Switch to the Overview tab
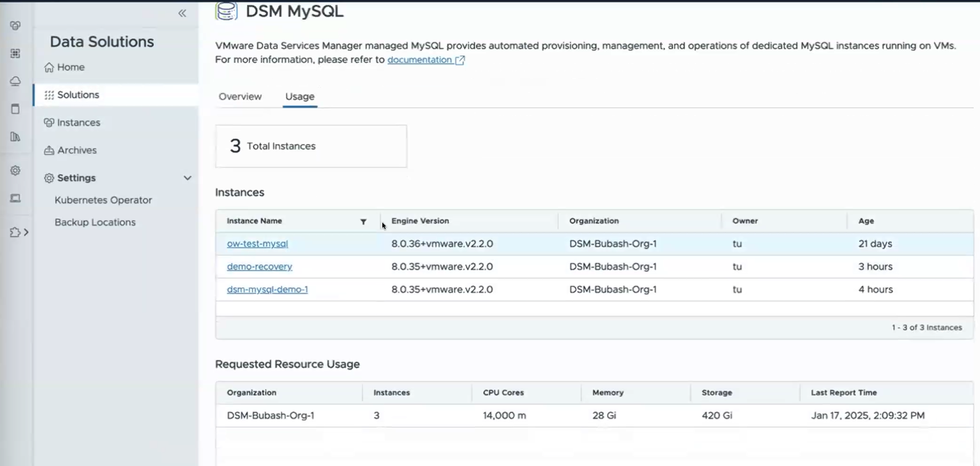 [x=240, y=96]
